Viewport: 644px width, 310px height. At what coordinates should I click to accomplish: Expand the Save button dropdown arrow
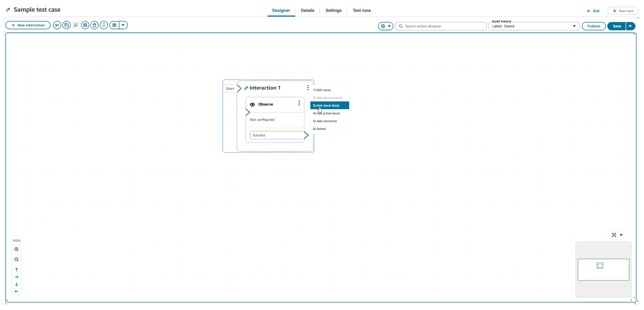coord(630,26)
